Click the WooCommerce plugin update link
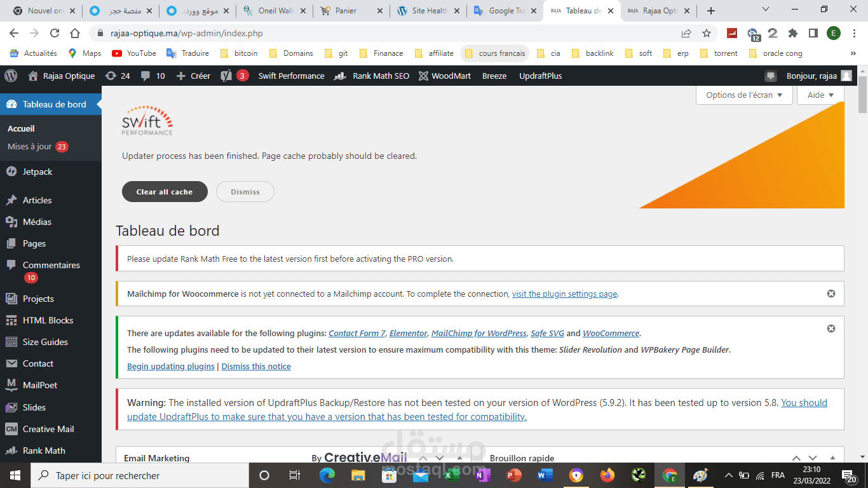868x488 pixels. pos(611,334)
